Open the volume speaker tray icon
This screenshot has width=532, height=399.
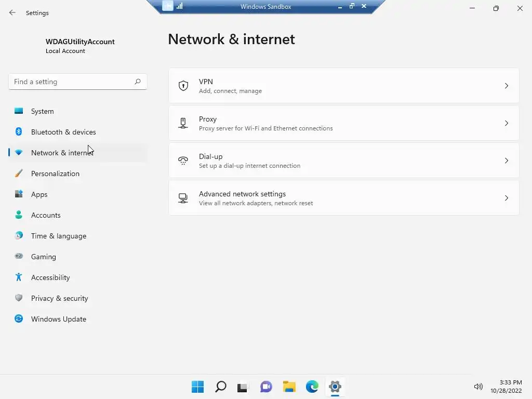(x=478, y=387)
